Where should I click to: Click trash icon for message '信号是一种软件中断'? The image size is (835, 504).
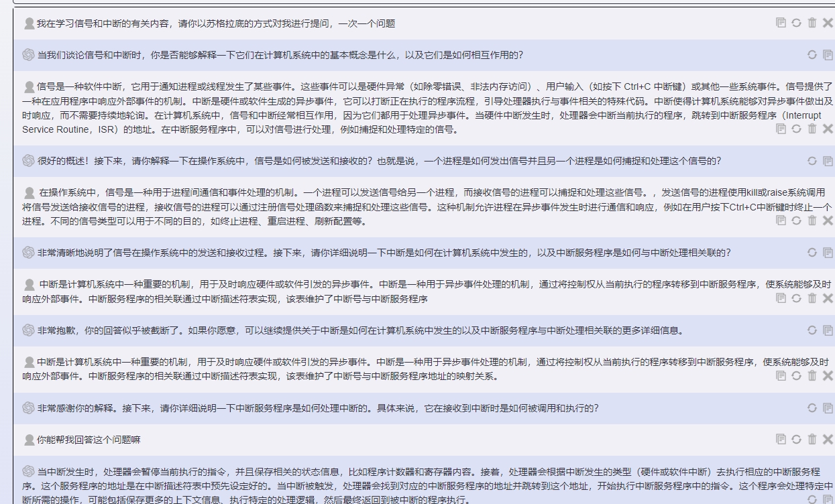click(812, 129)
